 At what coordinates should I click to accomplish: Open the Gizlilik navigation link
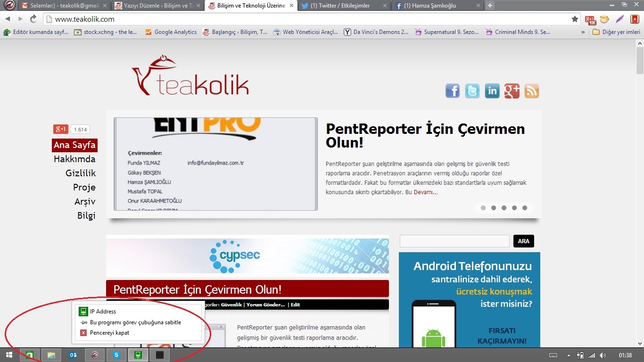[81, 173]
